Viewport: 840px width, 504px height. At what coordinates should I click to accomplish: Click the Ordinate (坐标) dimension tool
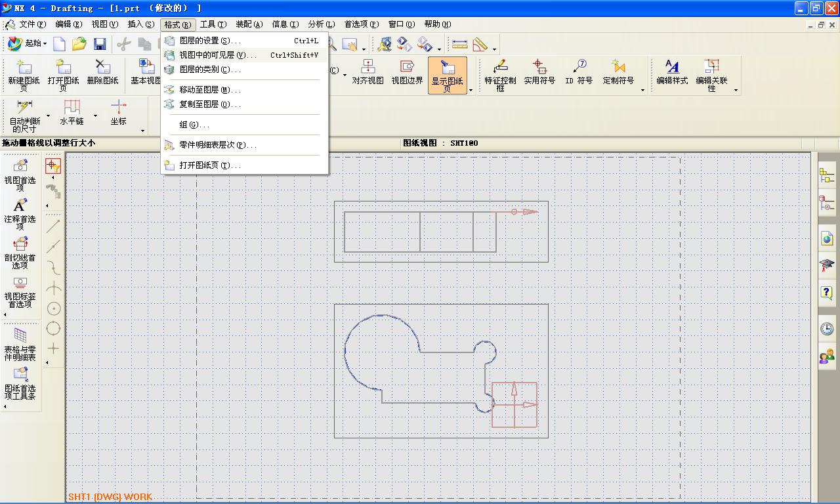click(x=118, y=113)
